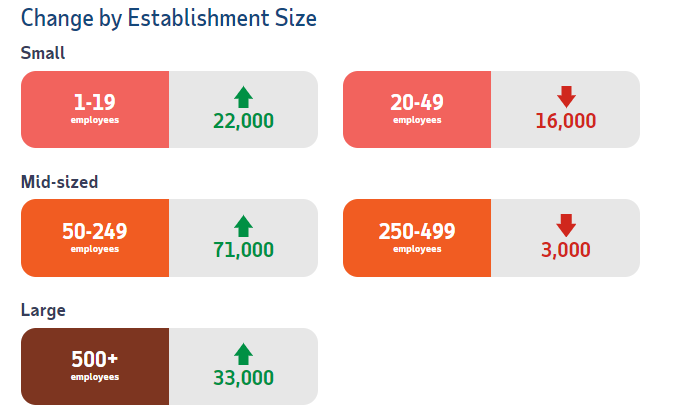Click the green up arrow above 71,000

(243, 226)
